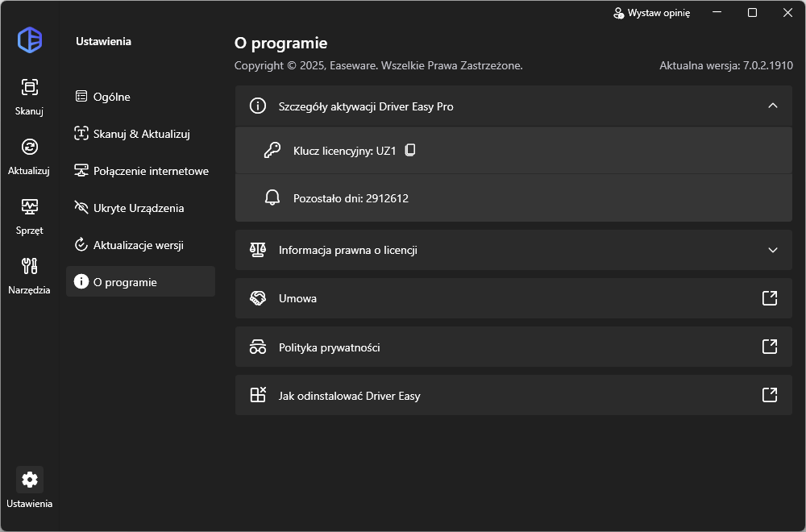Collapse Szczegóły aktywacji Driver Easy Pro section
Viewport: 806px width, 532px height.
pyautogui.click(x=773, y=106)
